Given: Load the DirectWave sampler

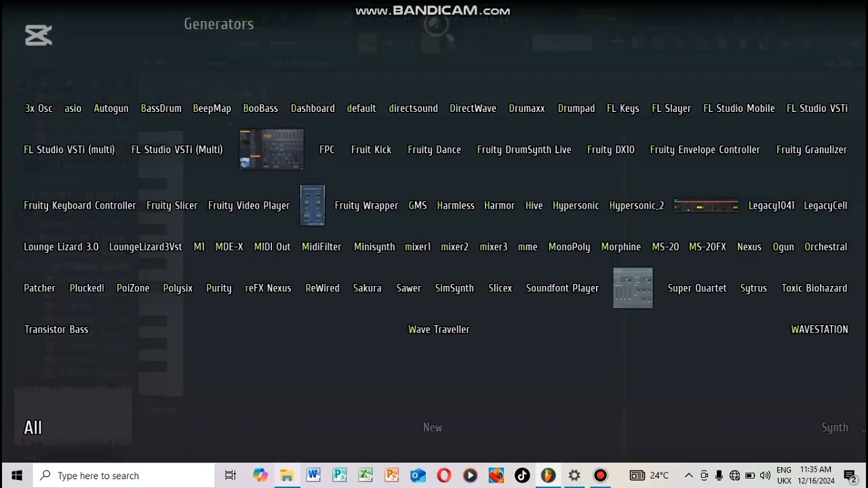Looking at the screenshot, I should point(473,108).
